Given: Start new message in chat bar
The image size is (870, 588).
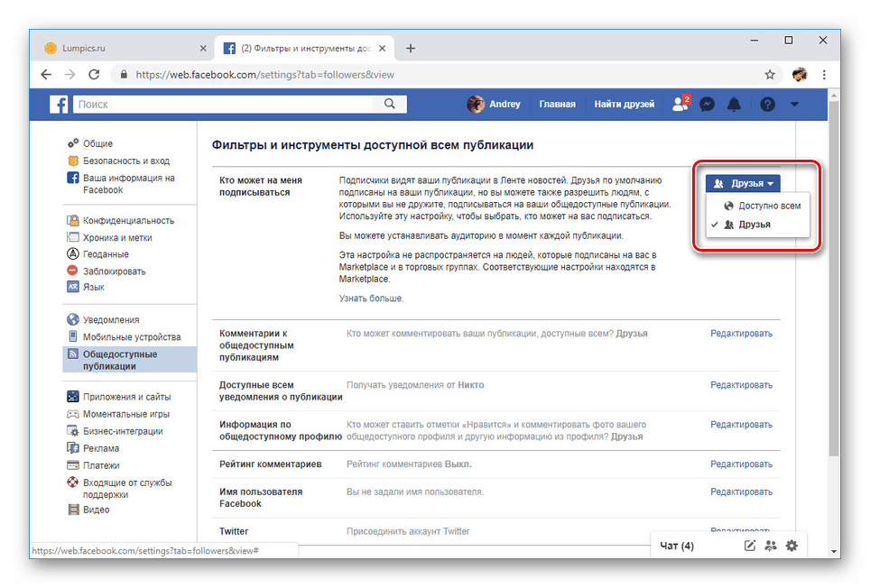Looking at the screenshot, I should click(x=750, y=546).
